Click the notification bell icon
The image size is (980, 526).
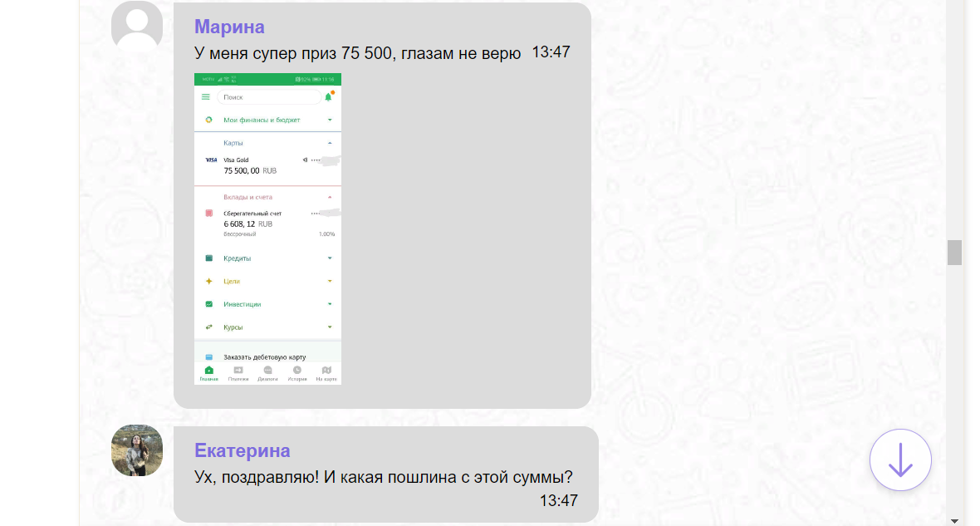click(328, 97)
